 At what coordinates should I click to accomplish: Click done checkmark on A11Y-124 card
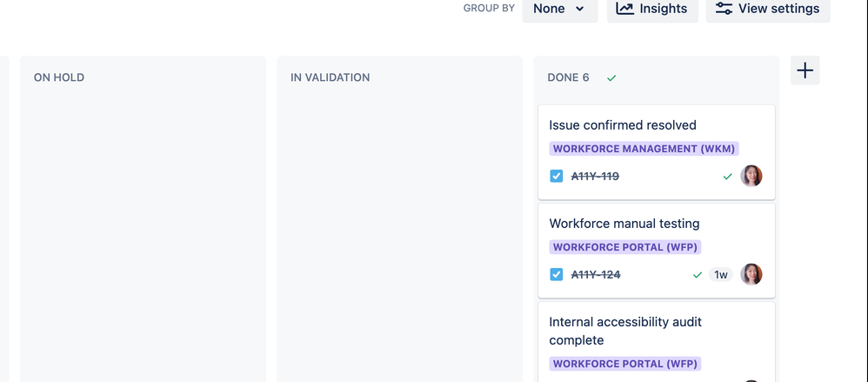click(698, 275)
